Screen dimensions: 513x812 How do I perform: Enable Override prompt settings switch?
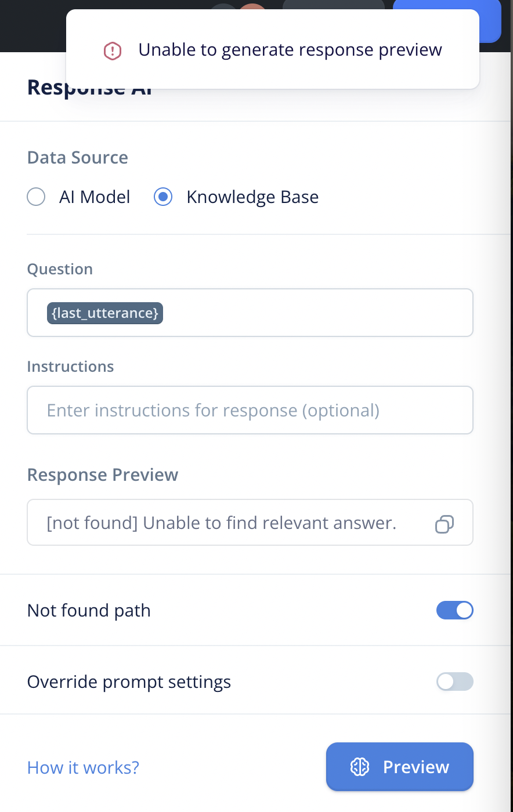pyautogui.click(x=455, y=681)
